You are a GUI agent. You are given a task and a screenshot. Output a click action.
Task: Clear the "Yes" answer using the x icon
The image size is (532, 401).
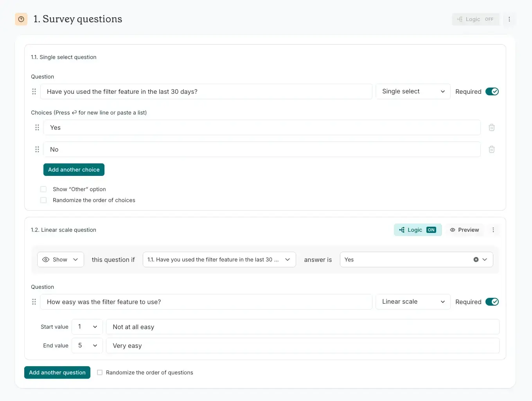476,260
